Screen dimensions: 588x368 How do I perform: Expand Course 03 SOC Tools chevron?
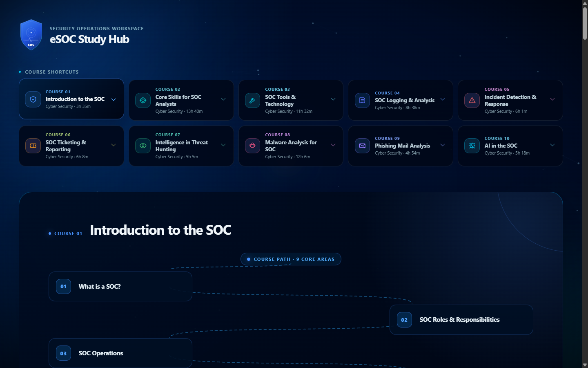(x=333, y=99)
